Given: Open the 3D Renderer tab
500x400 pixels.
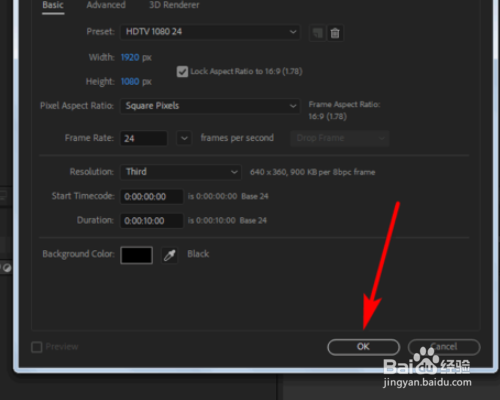Looking at the screenshot, I should click(174, 5).
